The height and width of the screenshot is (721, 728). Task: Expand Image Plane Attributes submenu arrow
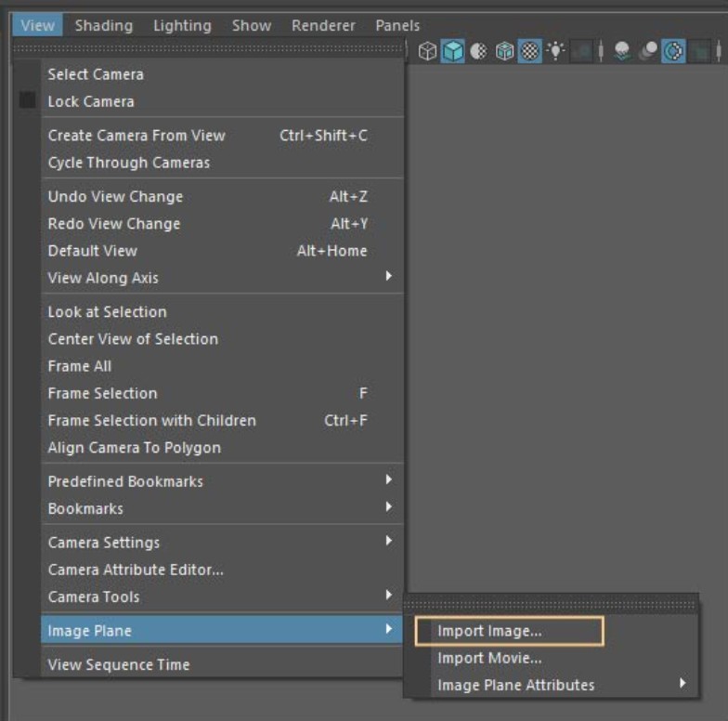click(x=682, y=684)
